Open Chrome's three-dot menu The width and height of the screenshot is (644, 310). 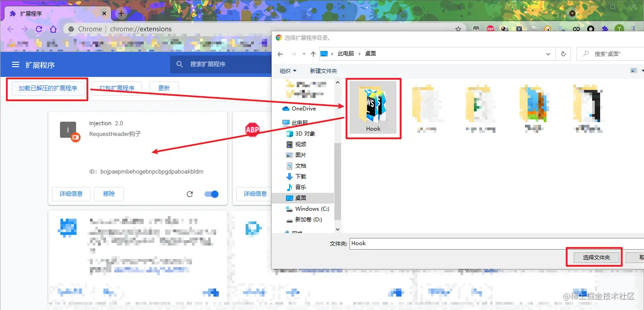(x=634, y=29)
